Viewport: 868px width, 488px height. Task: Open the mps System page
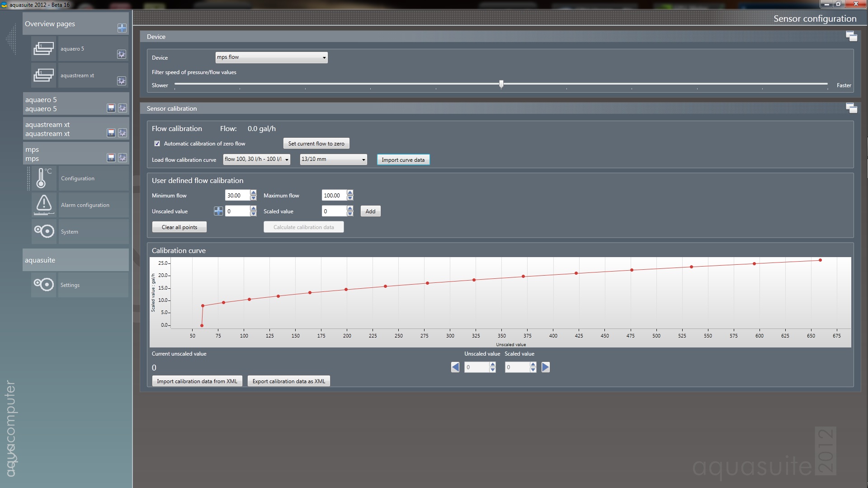[80, 232]
